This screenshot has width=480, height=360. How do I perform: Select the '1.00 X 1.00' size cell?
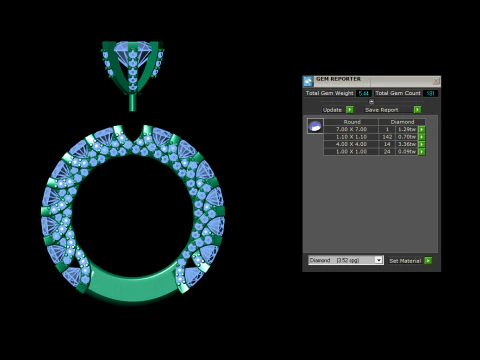351,152
